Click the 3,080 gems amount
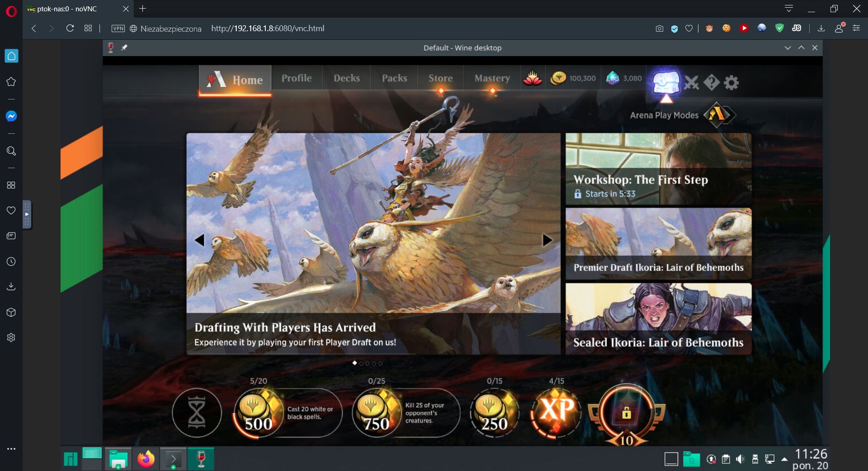 pos(632,78)
